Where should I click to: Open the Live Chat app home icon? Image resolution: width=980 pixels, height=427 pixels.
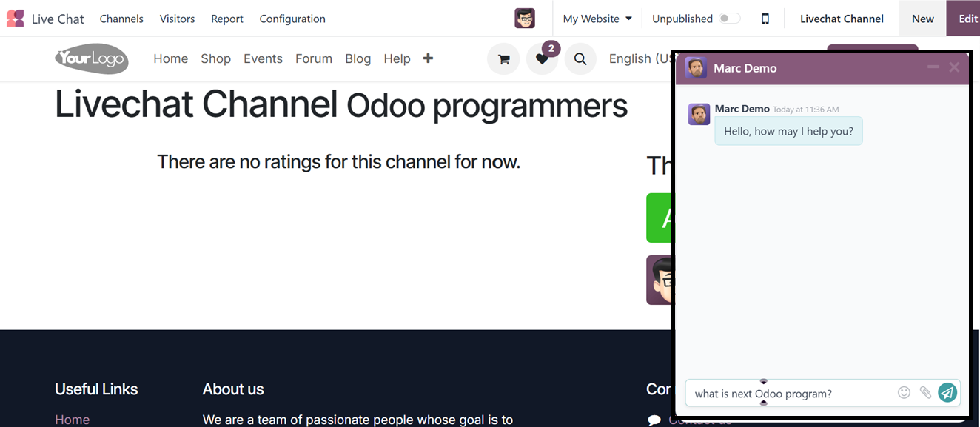15,19
